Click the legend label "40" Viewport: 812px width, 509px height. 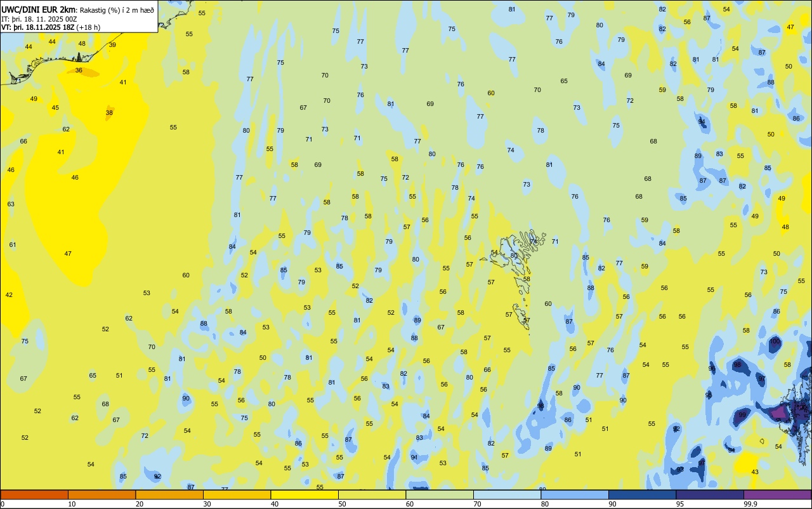click(x=275, y=504)
